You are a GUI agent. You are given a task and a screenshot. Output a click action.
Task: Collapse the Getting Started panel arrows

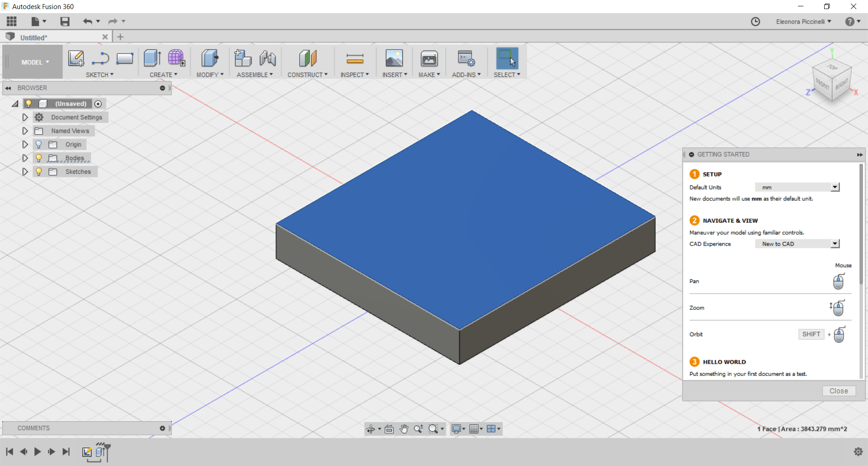(859, 155)
